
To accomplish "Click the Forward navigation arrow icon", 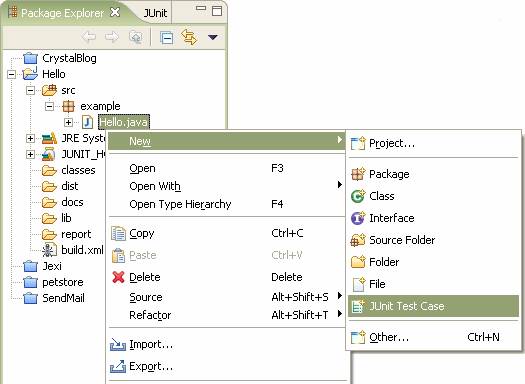I will (x=112, y=37).
